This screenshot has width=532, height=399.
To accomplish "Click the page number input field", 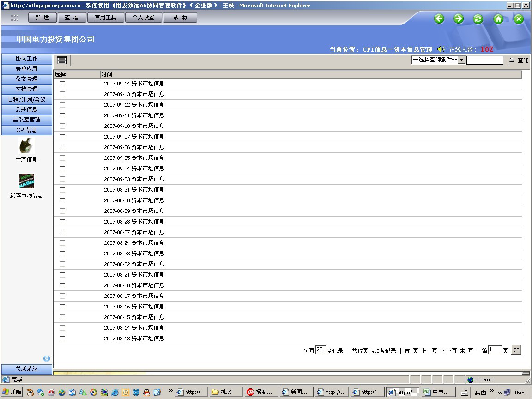I will click(495, 350).
